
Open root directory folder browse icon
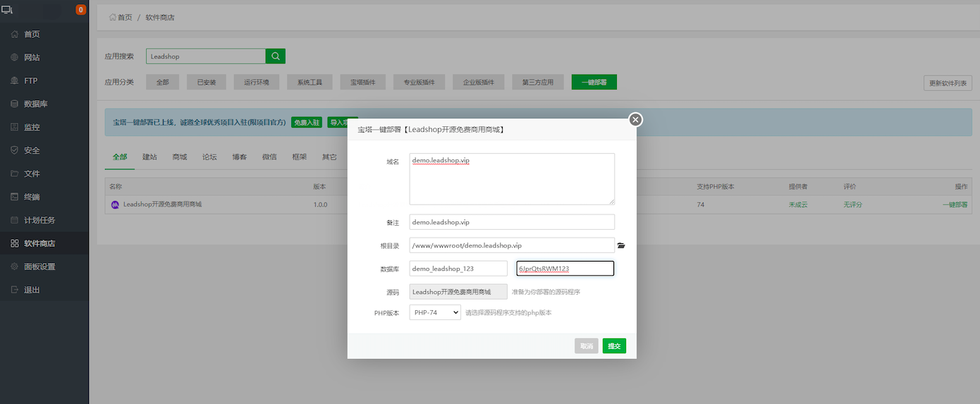click(621, 245)
